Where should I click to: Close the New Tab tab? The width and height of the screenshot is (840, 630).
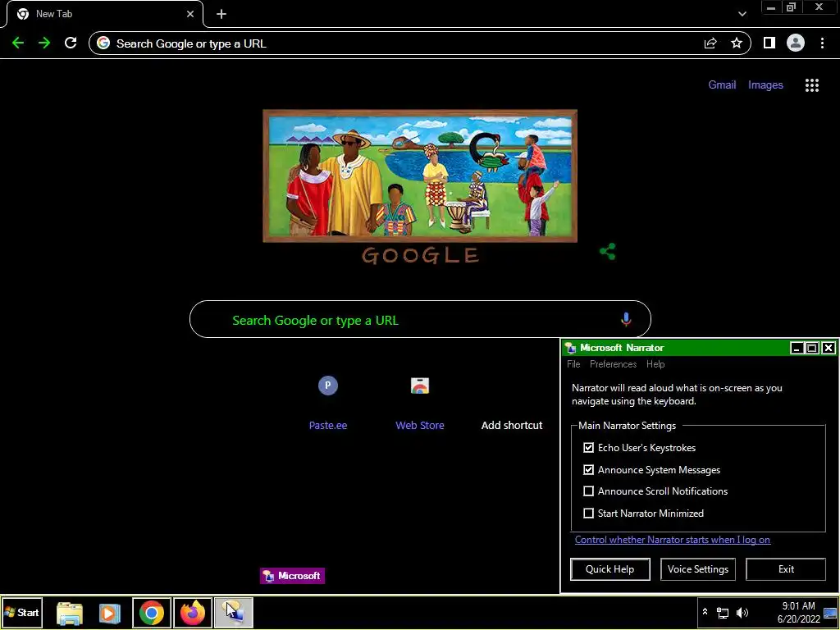[x=190, y=14]
